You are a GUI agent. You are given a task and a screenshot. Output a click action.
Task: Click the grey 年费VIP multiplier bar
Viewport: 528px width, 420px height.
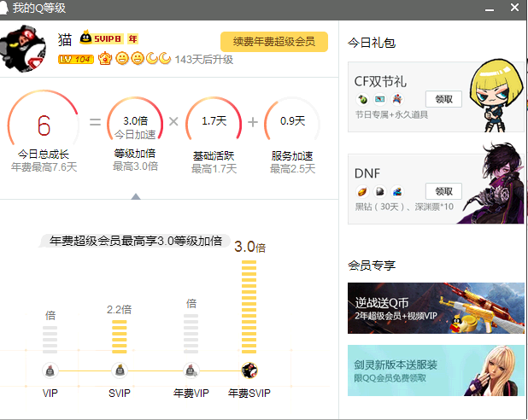point(191,334)
